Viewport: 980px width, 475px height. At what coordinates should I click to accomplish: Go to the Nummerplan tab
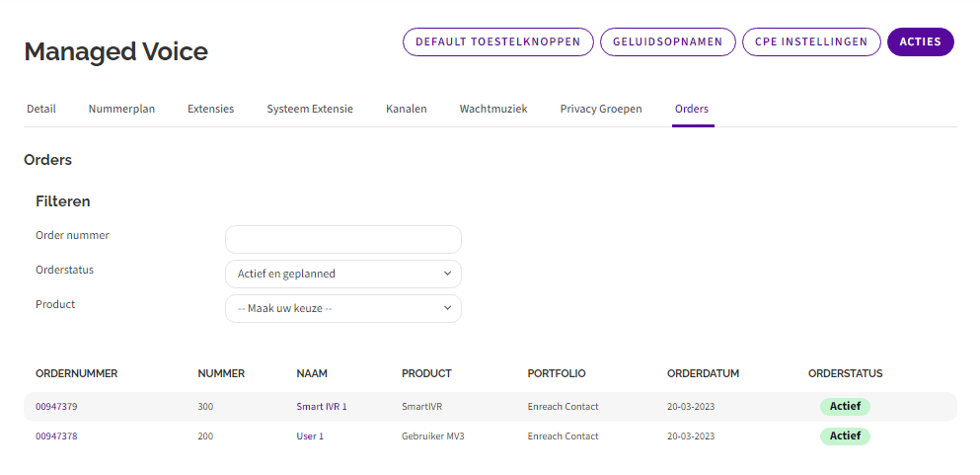pyautogui.click(x=121, y=109)
